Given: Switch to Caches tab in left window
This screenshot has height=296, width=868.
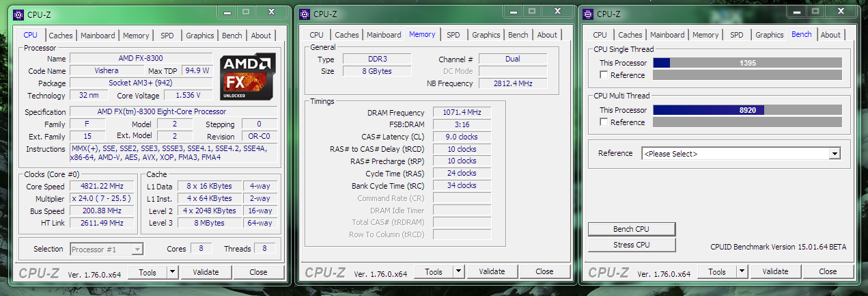Looking at the screenshot, I should click(61, 36).
